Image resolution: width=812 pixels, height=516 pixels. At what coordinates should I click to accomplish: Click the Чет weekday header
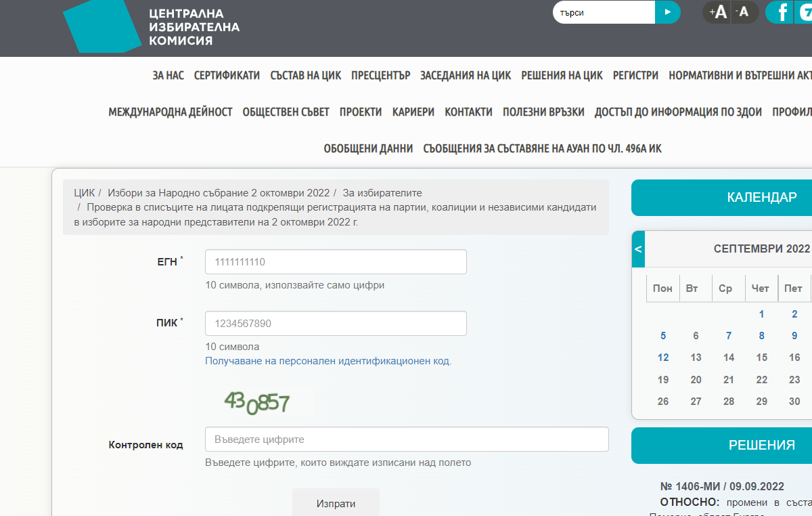(x=761, y=288)
